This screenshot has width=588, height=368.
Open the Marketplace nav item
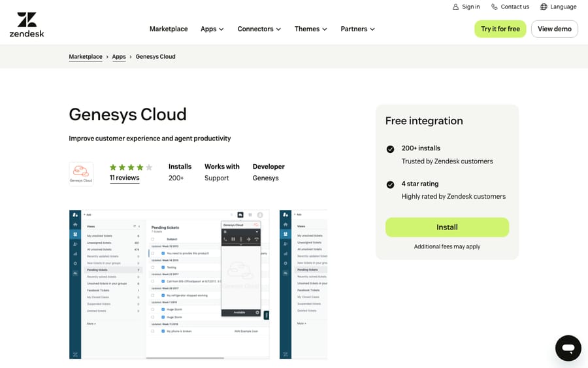tap(169, 29)
